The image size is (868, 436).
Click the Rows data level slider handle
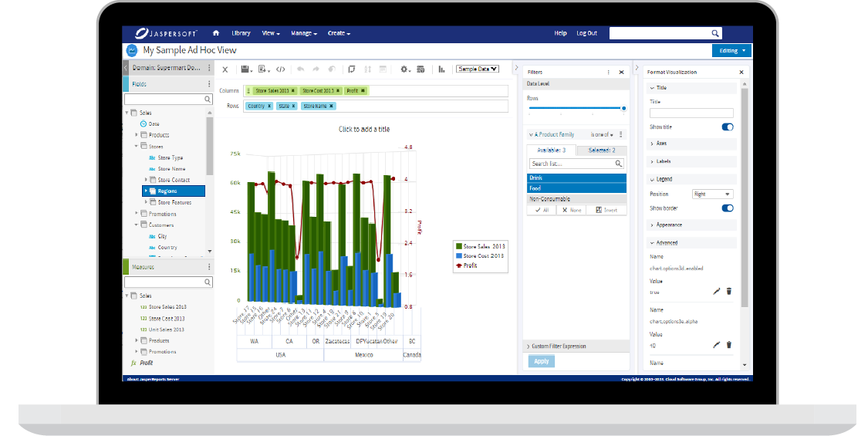point(623,108)
